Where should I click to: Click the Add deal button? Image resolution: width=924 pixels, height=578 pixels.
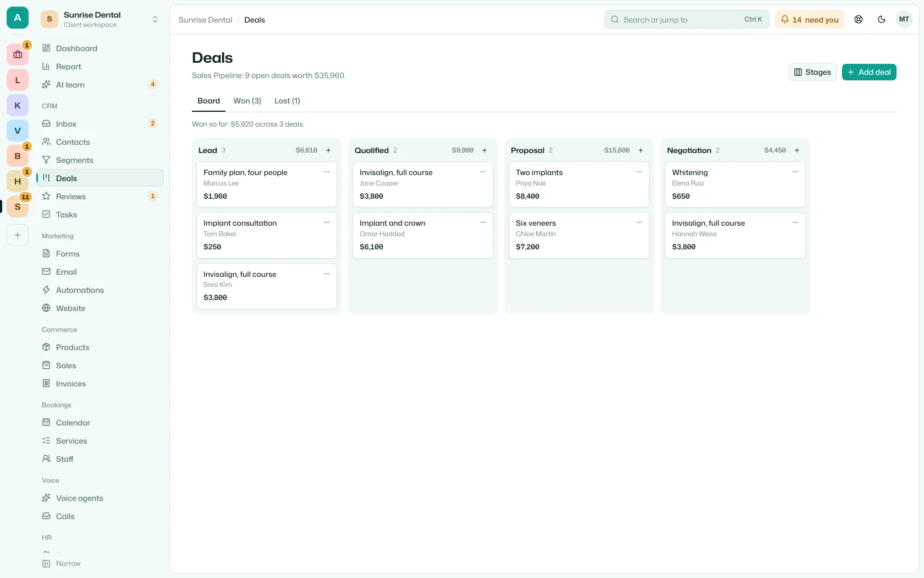coord(869,72)
